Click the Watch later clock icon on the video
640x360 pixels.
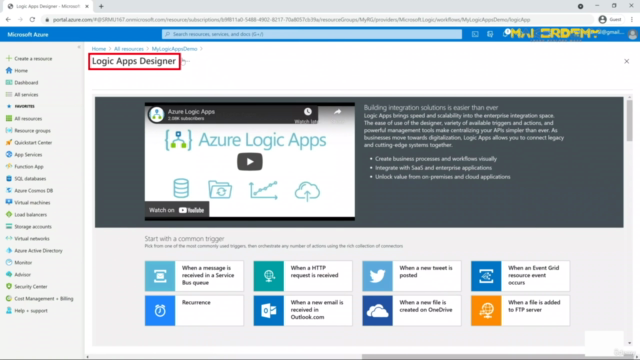308,112
